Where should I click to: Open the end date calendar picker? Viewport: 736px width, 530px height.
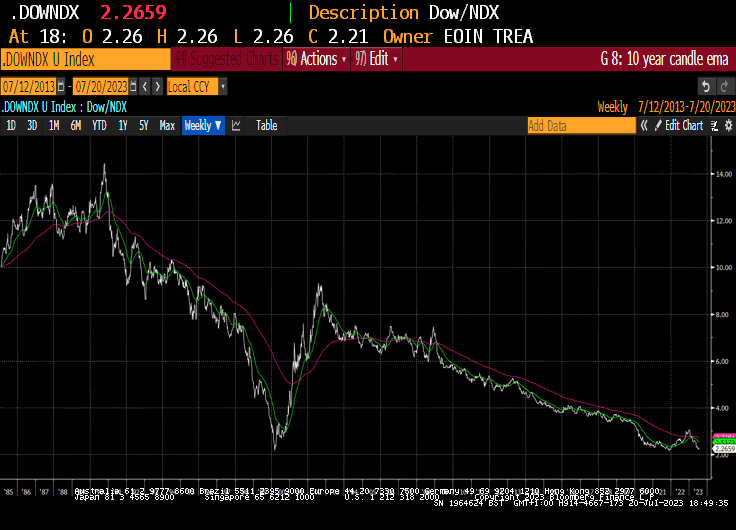click(133, 86)
